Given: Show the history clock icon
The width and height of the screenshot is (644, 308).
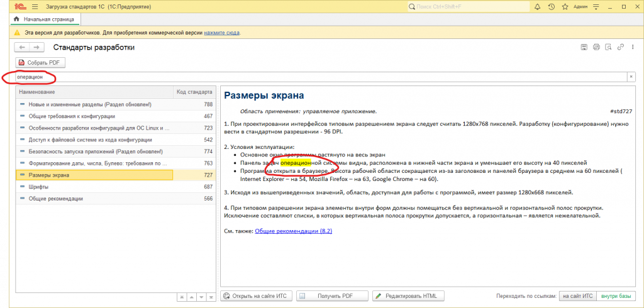Looking at the screenshot, I should click(551, 7).
